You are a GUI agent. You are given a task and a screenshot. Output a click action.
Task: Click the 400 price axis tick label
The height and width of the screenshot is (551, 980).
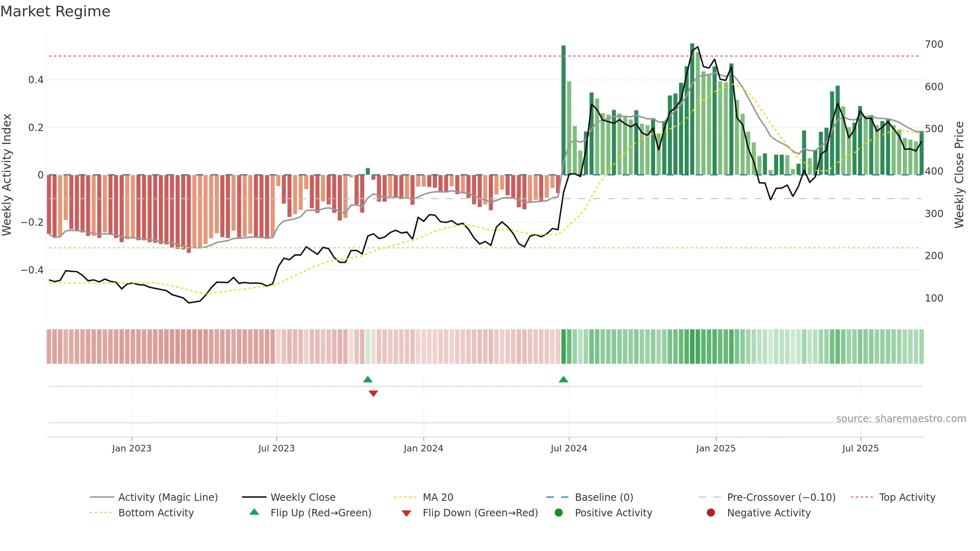(934, 171)
